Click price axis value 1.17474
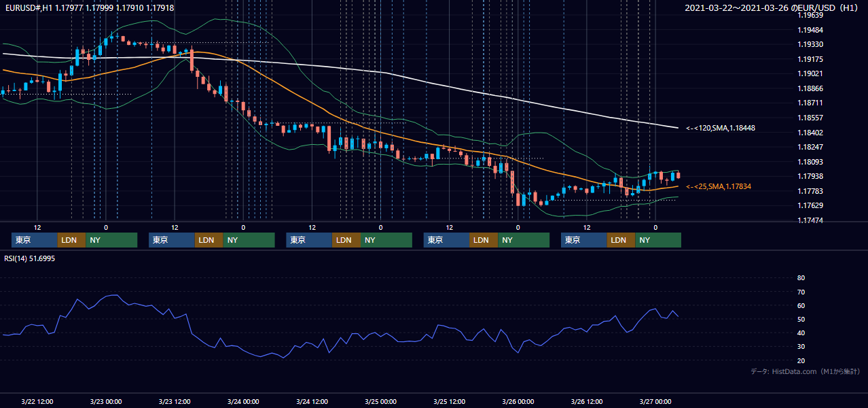 coord(810,220)
